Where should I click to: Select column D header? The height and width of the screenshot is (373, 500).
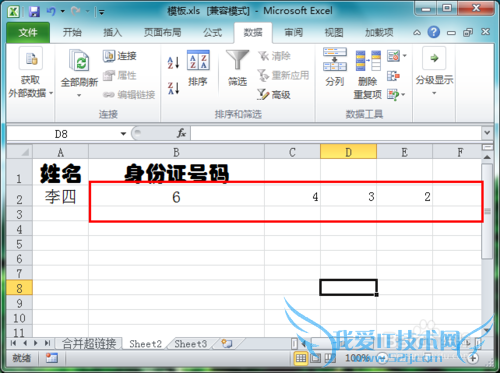point(348,152)
